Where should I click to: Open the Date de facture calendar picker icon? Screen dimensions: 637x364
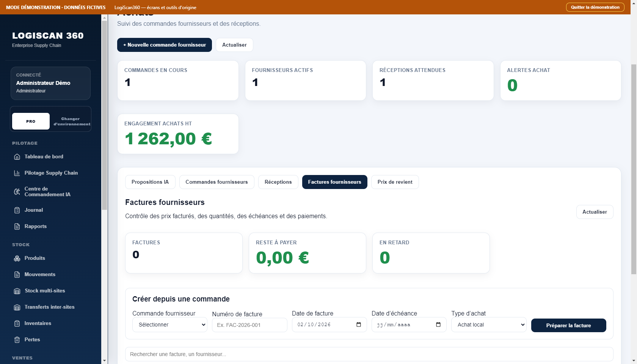(x=359, y=325)
